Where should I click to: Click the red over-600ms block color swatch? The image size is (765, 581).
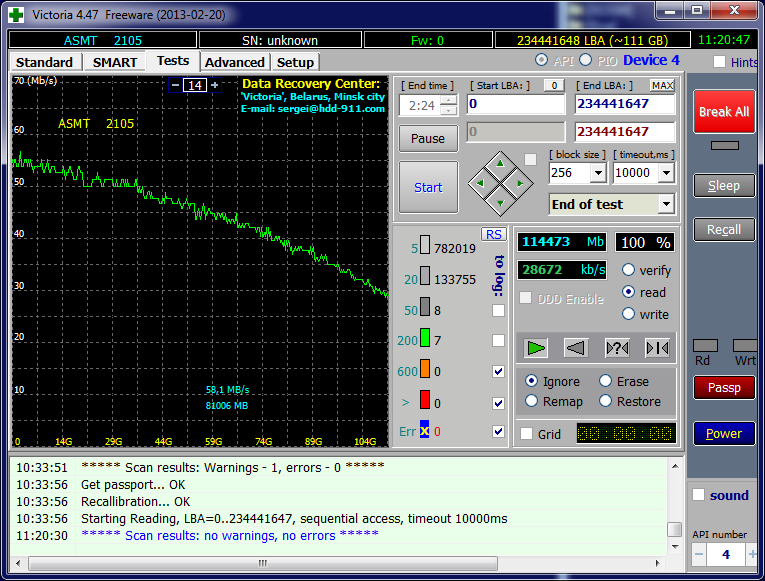424,402
